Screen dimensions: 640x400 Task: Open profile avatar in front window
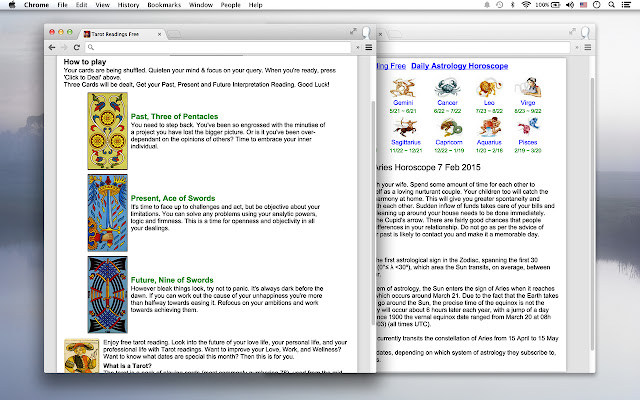tap(366, 32)
